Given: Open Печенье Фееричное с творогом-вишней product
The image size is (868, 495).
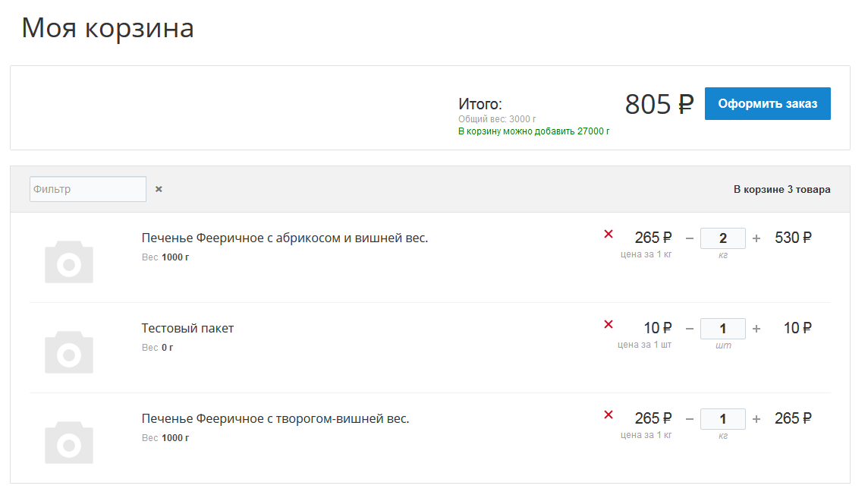Looking at the screenshot, I should (x=275, y=418).
